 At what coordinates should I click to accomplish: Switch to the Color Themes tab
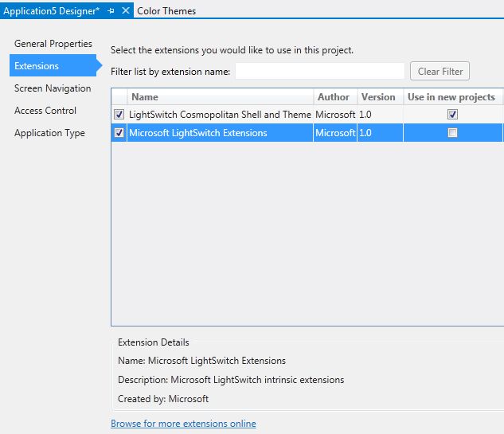click(x=166, y=11)
